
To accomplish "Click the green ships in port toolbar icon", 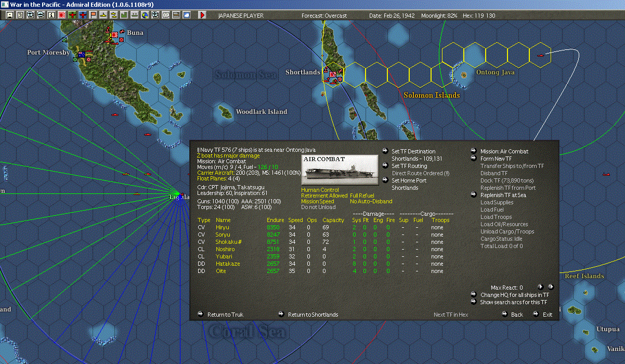I will point(134,15).
